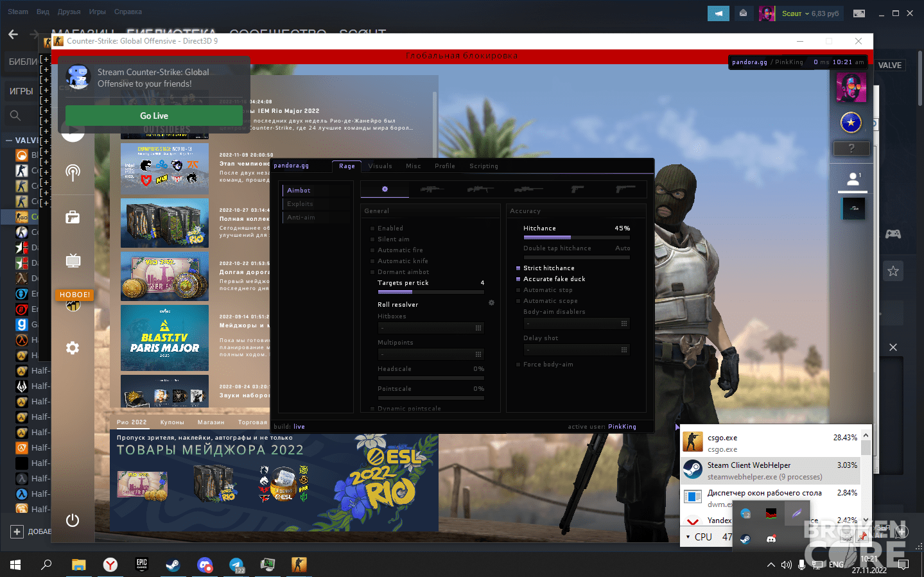Screen dimensions: 924x577
Task: Open Epic Games Launcher in taskbar
Action: click(x=142, y=565)
